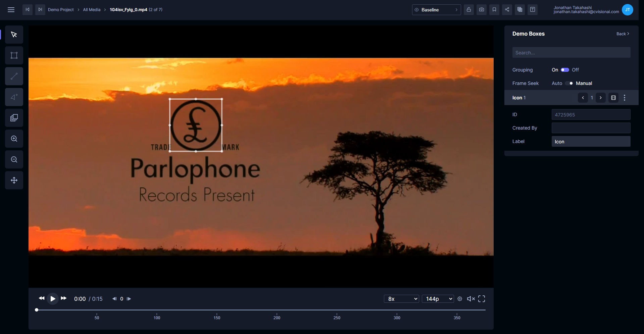Image resolution: width=644 pixels, height=334 pixels.
Task: Click the rewind playback button
Action: 42,298
